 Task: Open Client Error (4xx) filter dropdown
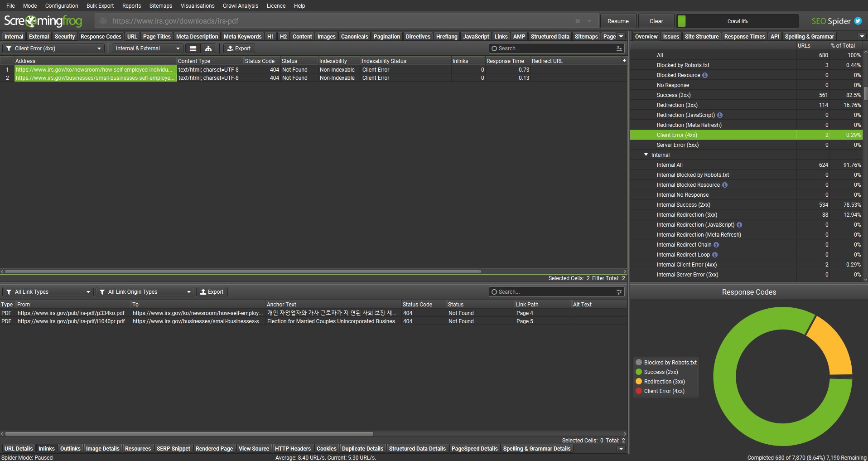click(53, 49)
